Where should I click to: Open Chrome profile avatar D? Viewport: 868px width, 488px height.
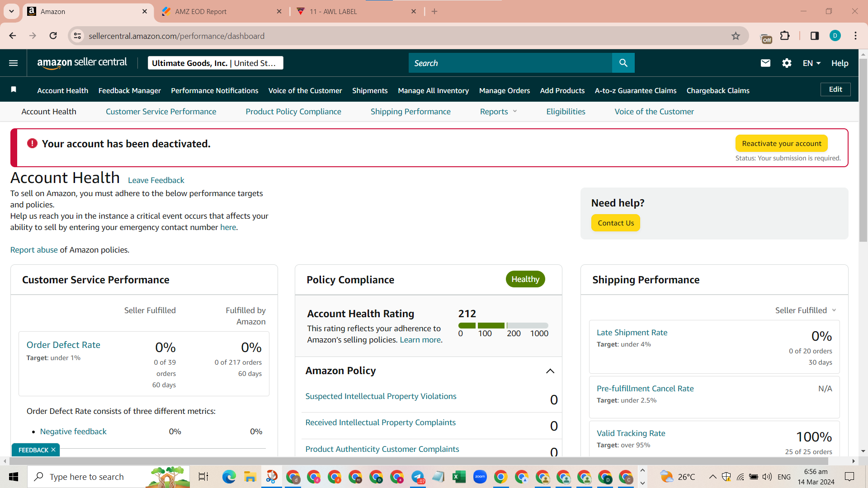tap(835, 36)
